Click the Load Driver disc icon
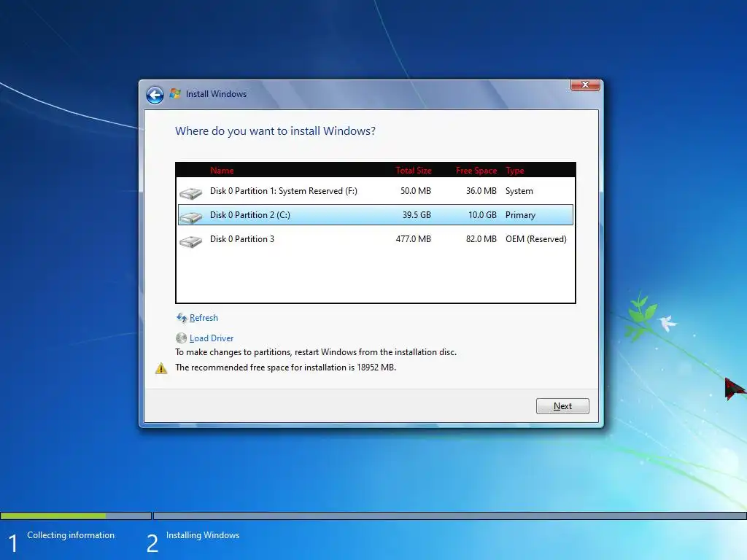The height and width of the screenshot is (560, 747). pyautogui.click(x=181, y=338)
